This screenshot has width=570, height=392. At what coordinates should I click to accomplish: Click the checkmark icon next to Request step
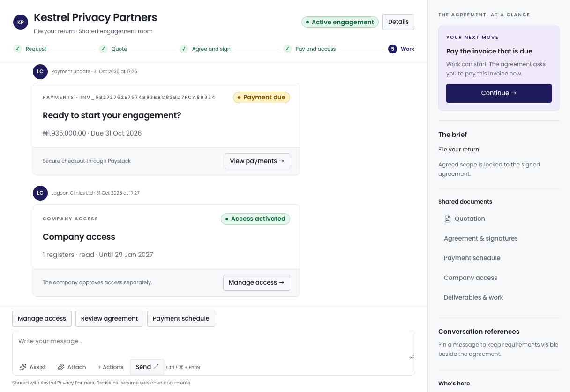point(18,49)
